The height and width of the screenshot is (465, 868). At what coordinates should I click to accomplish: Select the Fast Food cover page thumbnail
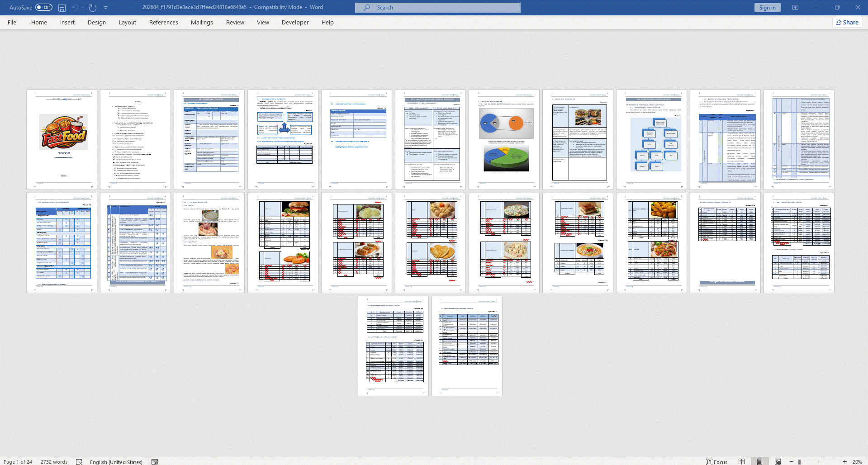[62, 140]
